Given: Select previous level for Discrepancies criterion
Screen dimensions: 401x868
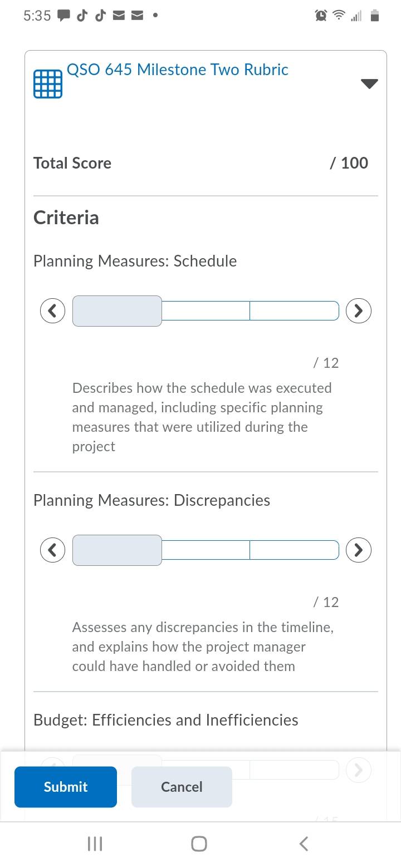Looking at the screenshot, I should [x=52, y=550].
